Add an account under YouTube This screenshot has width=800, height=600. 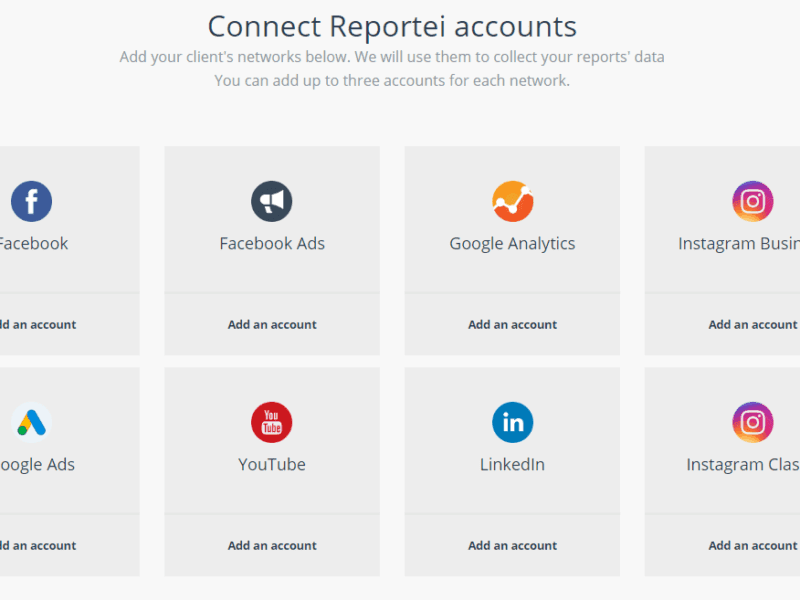pyautogui.click(x=272, y=545)
